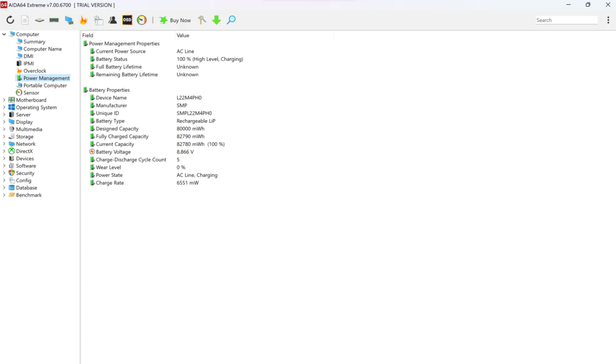The height and width of the screenshot is (364, 616).
Task: Open the monitor diagnostics toolbar icon
Action: pos(69,20)
